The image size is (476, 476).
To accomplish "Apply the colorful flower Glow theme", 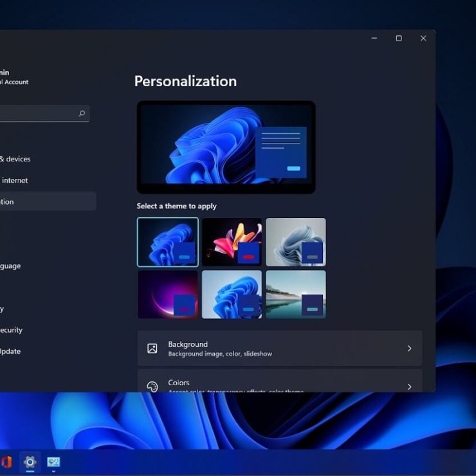I will click(x=232, y=242).
